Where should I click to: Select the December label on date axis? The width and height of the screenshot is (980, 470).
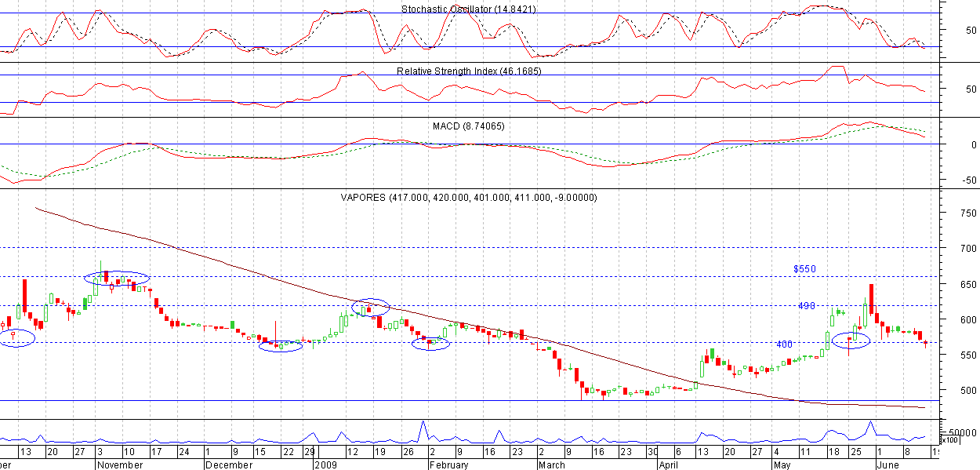[227, 465]
